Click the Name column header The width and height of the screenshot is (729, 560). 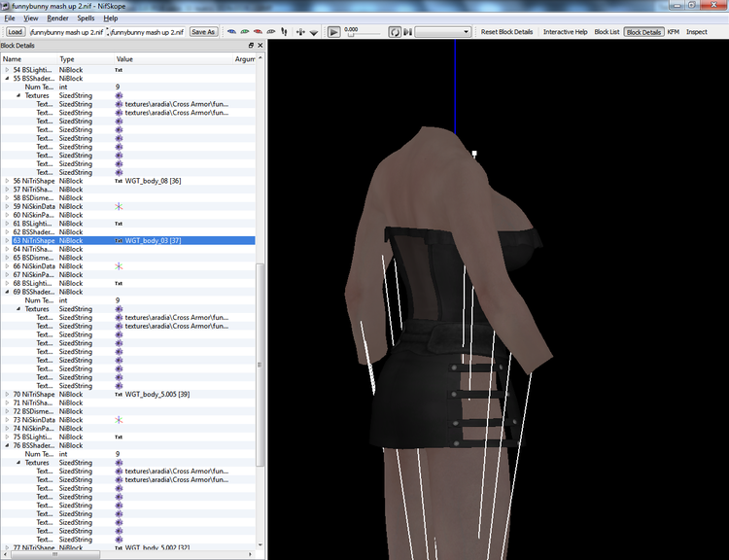click(x=29, y=59)
